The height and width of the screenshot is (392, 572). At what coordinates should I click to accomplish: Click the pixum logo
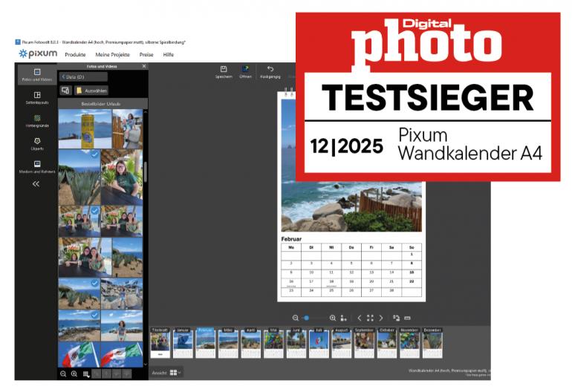click(38, 53)
